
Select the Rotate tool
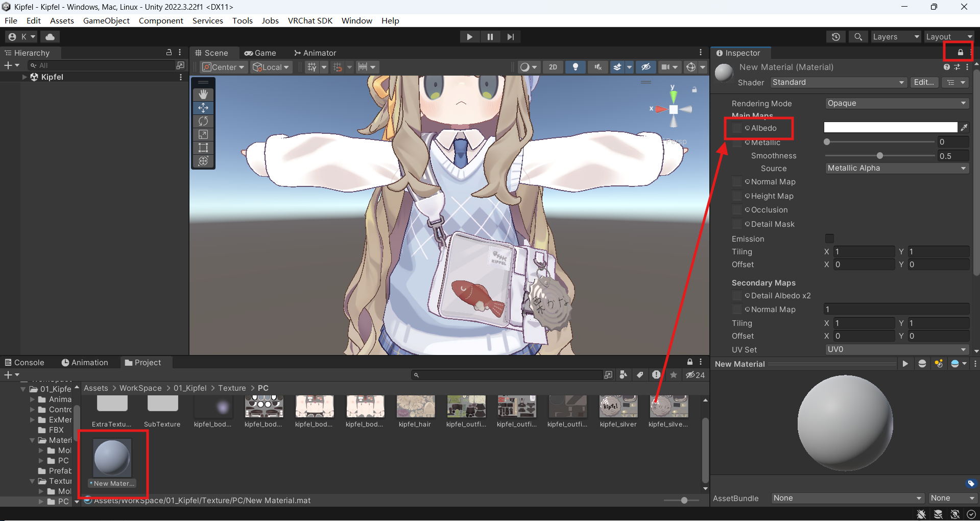click(203, 121)
